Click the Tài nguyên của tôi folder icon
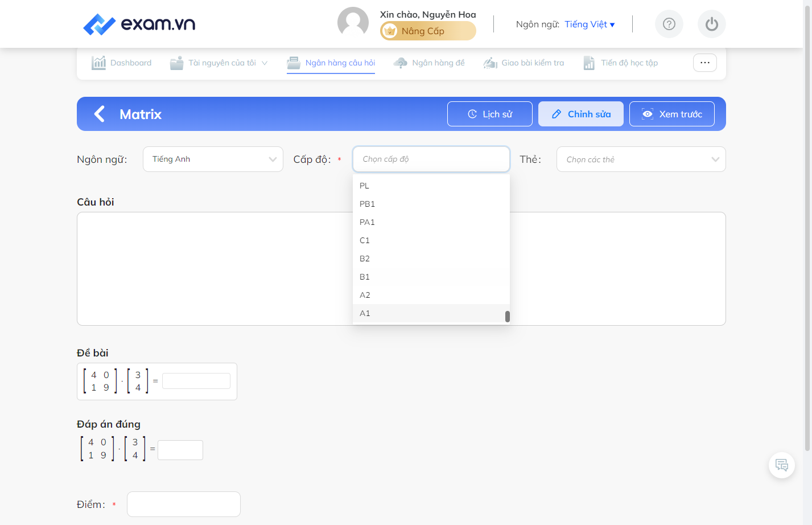The width and height of the screenshot is (812, 525). point(177,63)
